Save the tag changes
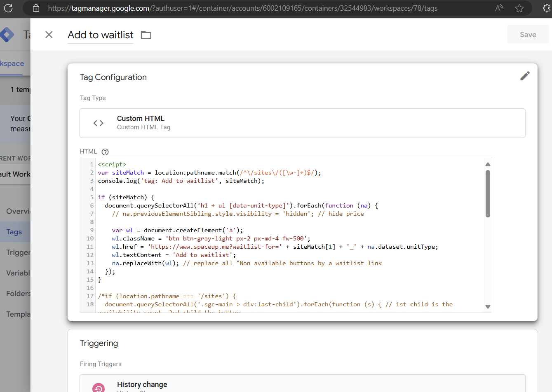Screen dimensions: 552x392 [528, 35]
